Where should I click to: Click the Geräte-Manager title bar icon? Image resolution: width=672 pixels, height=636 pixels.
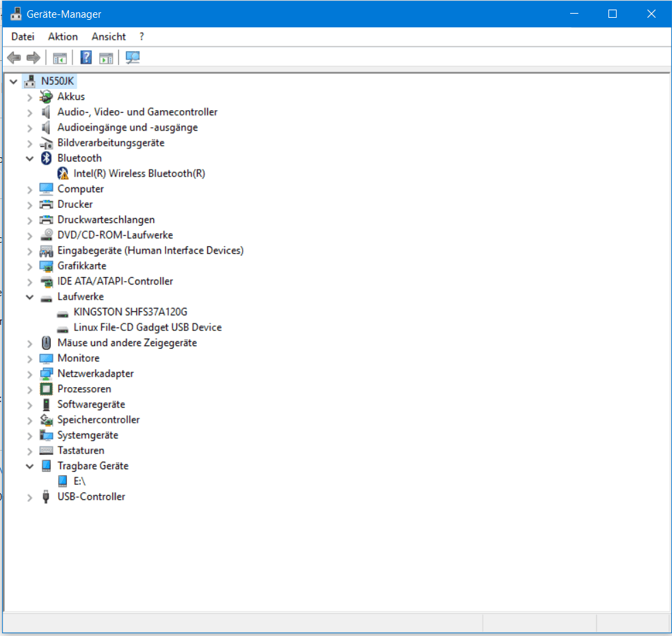point(16,14)
